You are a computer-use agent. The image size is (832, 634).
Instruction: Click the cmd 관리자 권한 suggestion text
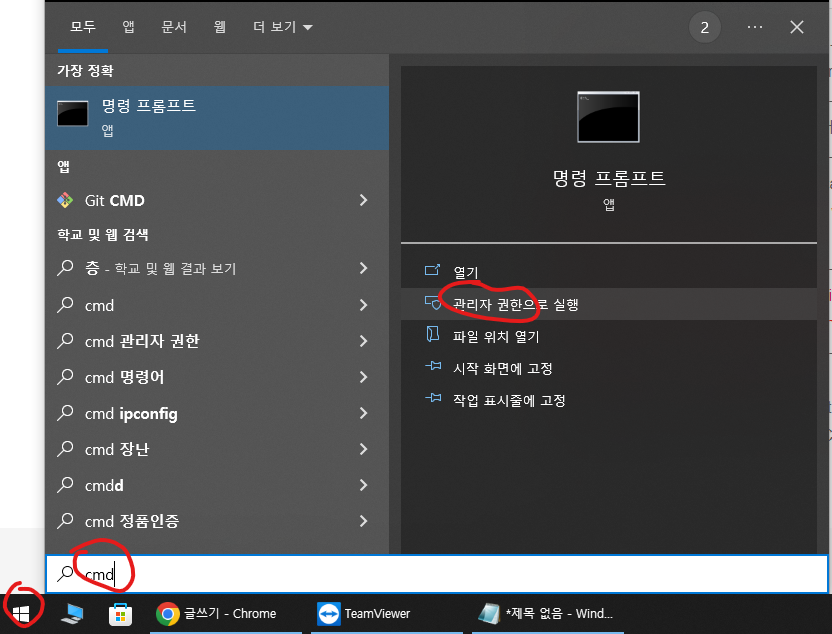point(142,341)
